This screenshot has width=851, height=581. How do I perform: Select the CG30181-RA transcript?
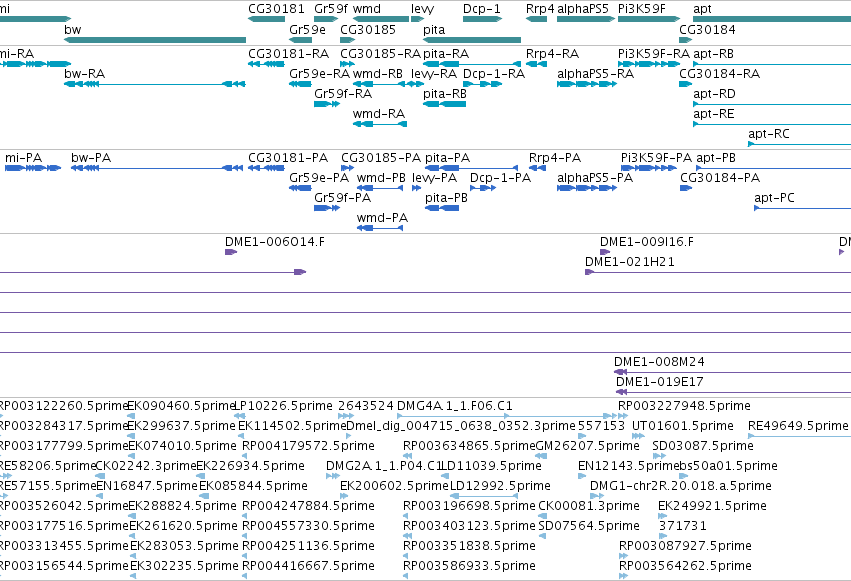266,64
